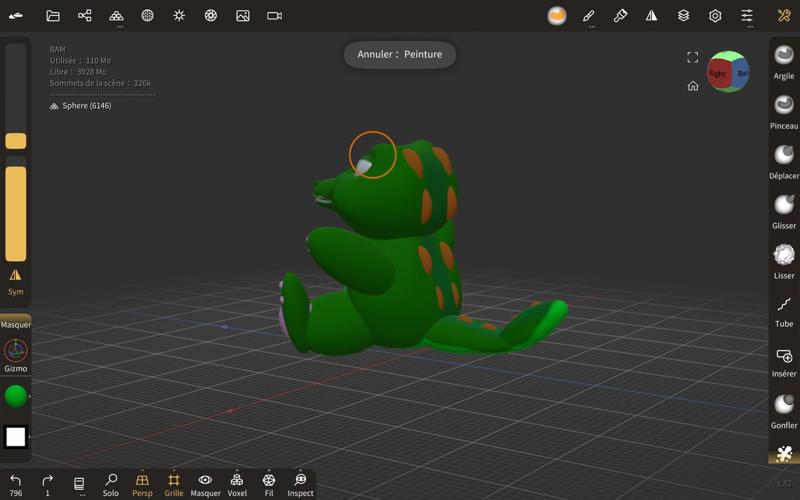Viewport: 800px width, 500px height.
Task: Toggle the Grille grid display
Action: 173,485
